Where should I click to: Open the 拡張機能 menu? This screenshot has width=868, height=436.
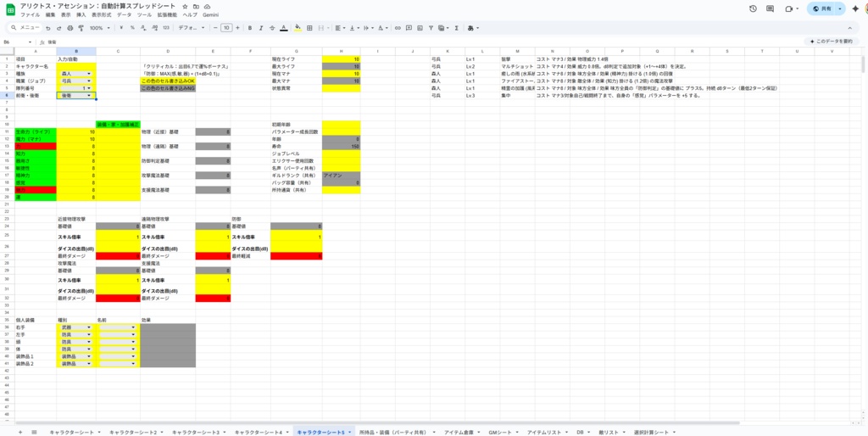tap(167, 15)
